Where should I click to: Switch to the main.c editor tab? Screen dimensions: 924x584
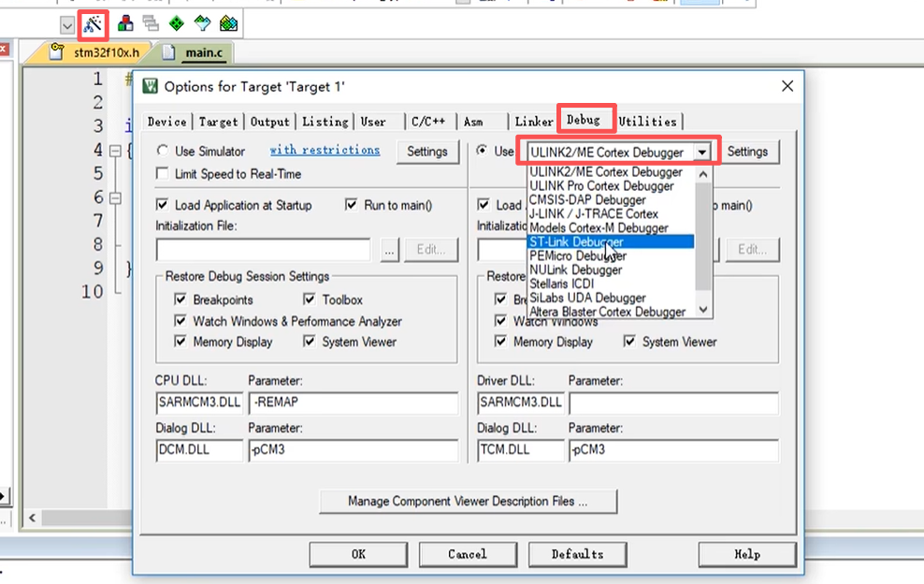(x=195, y=52)
